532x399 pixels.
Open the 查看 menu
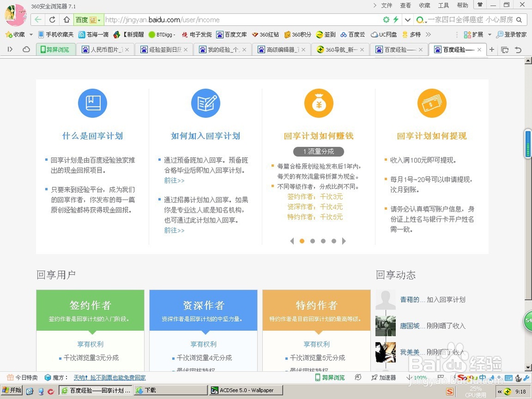[x=405, y=5]
